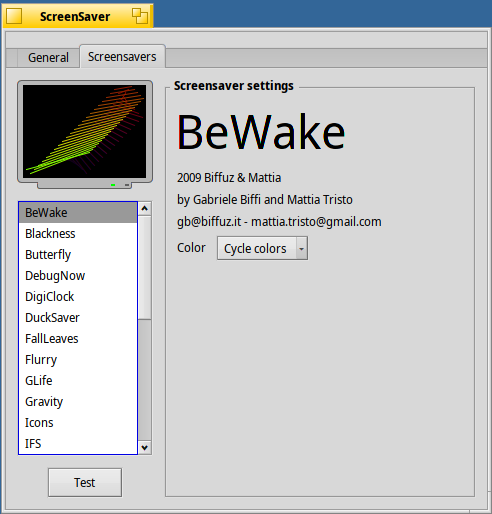Viewport: 492px width, 514px height.
Task: Switch to the General tab
Action: click(48, 58)
